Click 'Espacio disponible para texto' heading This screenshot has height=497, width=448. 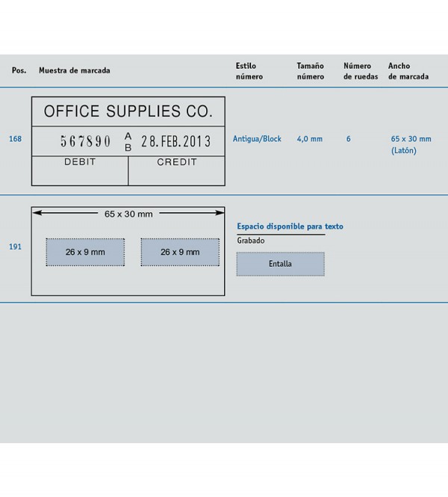[x=290, y=226]
